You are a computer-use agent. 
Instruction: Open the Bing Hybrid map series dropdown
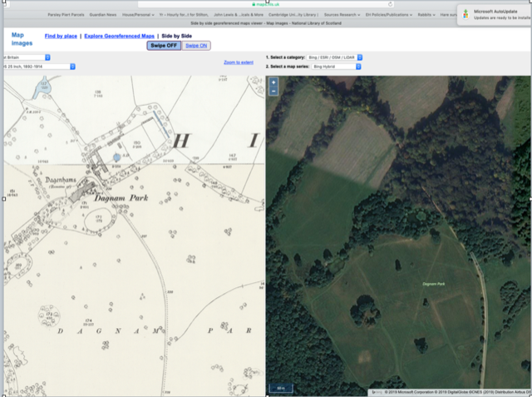point(336,67)
